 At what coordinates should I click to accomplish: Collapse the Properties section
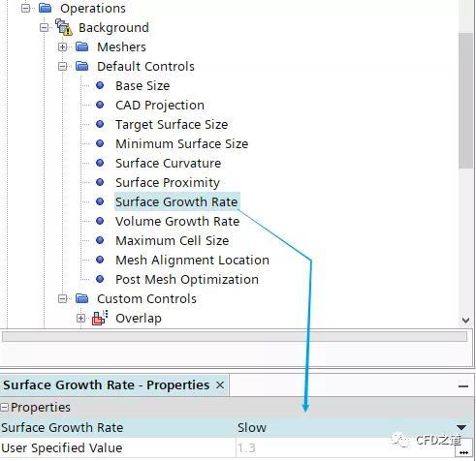click(x=4, y=408)
